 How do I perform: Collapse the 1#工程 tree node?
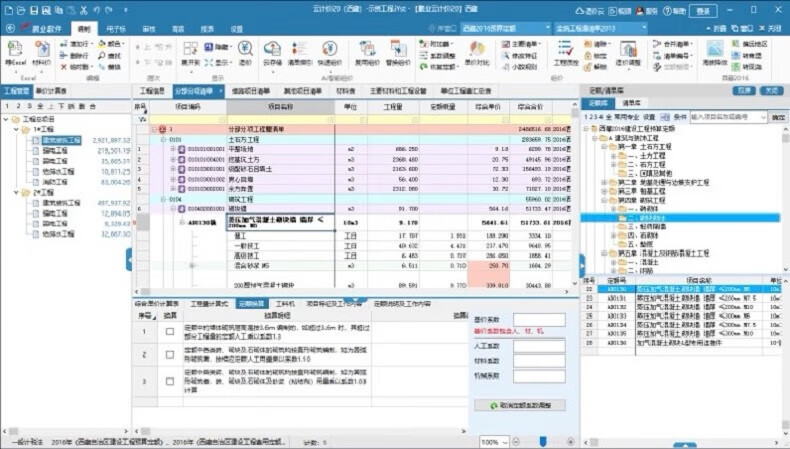pyautogui.click(x=17, y=130)
